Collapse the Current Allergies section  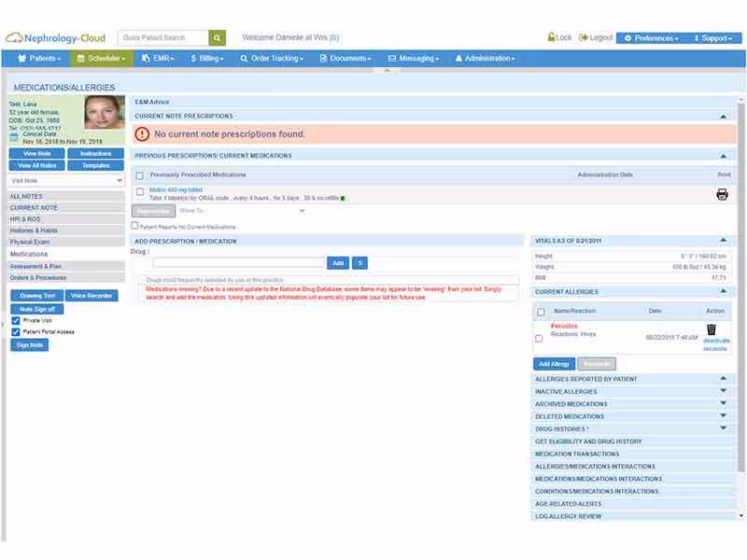coord(723,291)
